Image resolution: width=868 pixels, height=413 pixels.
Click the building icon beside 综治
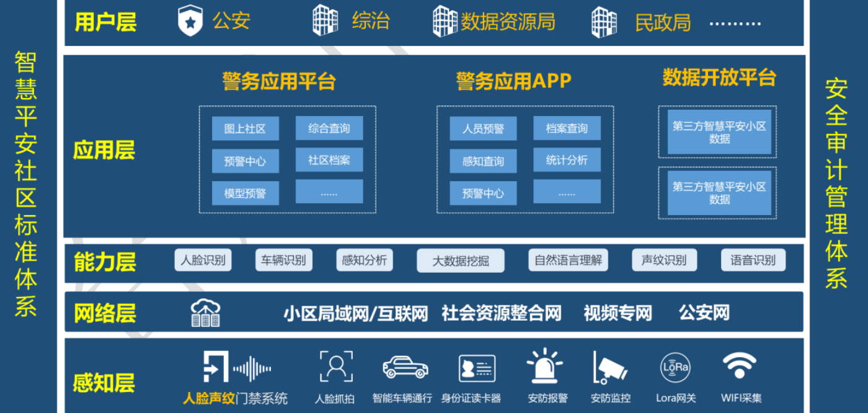(325, 20)
